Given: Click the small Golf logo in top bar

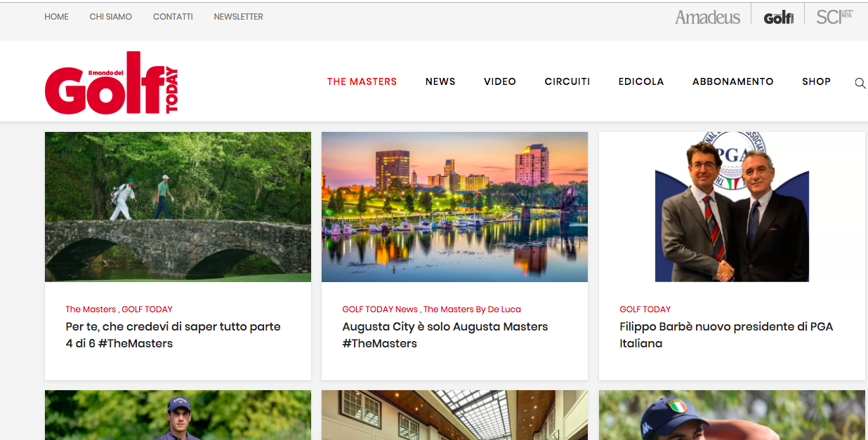Looking at the screenshot, I should tap(779, 18).
